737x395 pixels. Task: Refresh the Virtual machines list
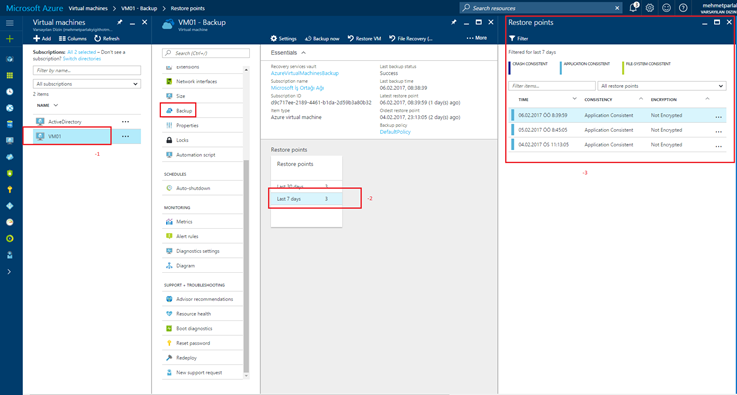[x=107, y=39]
